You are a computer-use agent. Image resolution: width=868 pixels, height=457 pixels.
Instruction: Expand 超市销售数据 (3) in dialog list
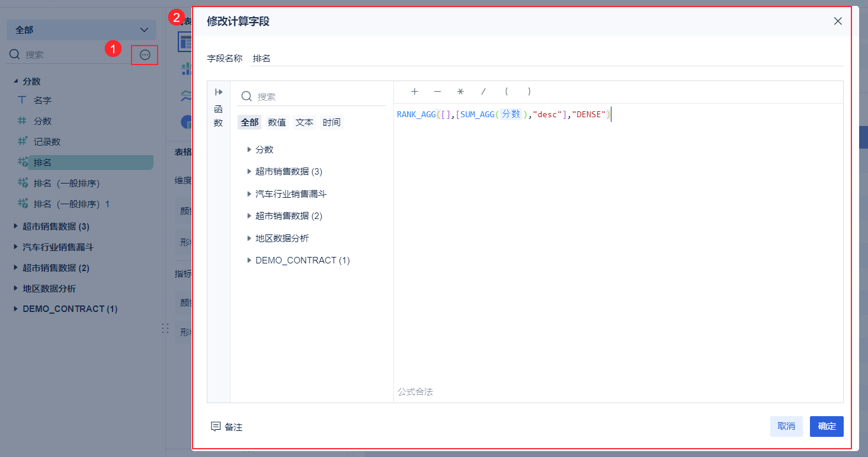249,172
